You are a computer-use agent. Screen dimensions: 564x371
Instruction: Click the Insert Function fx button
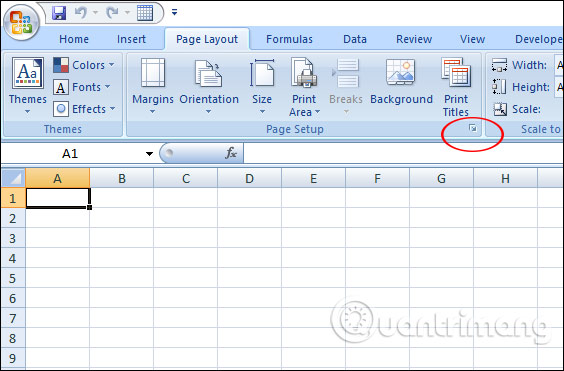[231, 153]
